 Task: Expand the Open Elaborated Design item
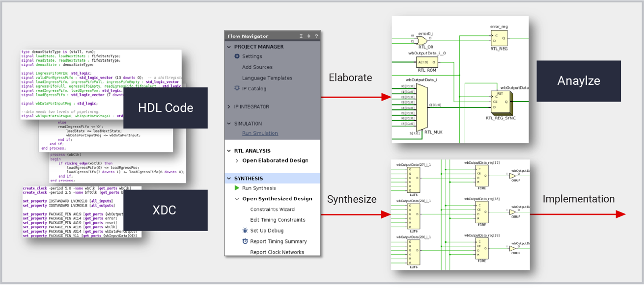coord(237,160)
